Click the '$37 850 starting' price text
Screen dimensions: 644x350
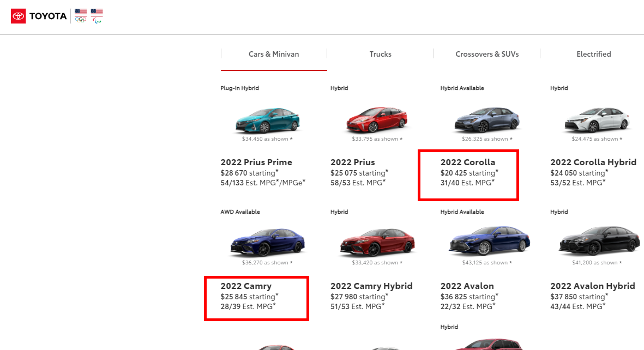[x=579, y=297]
